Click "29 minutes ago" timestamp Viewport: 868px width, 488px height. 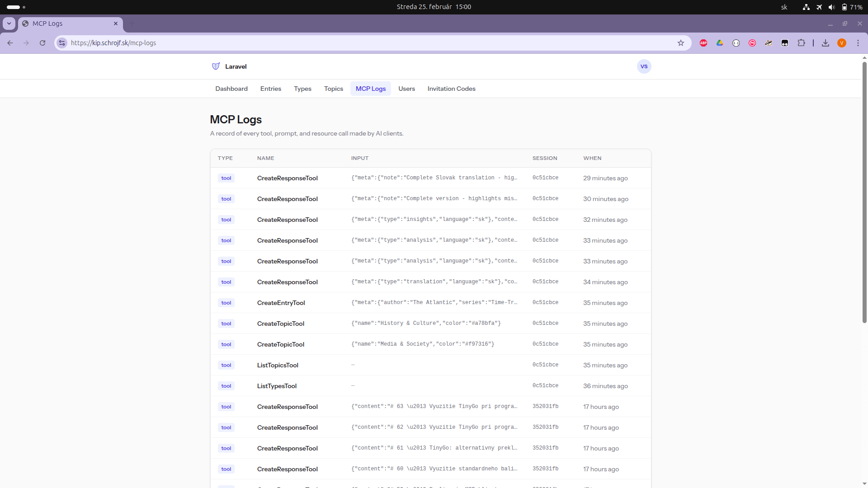(x=605, y=178)
